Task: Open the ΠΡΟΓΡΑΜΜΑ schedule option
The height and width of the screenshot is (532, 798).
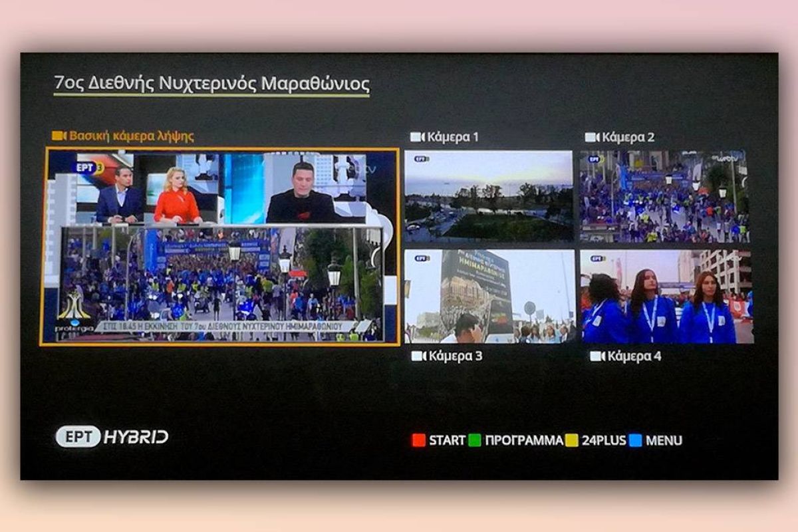Action: tap(523, 440)
